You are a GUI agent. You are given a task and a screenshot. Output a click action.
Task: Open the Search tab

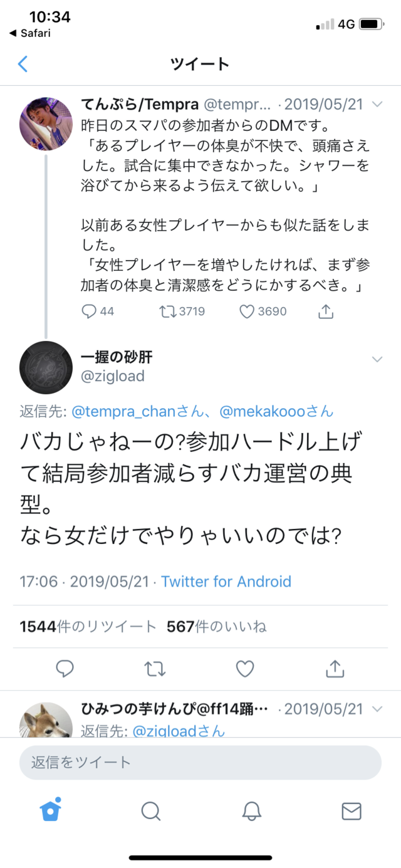pyautogui.click(x=150, y=811)
